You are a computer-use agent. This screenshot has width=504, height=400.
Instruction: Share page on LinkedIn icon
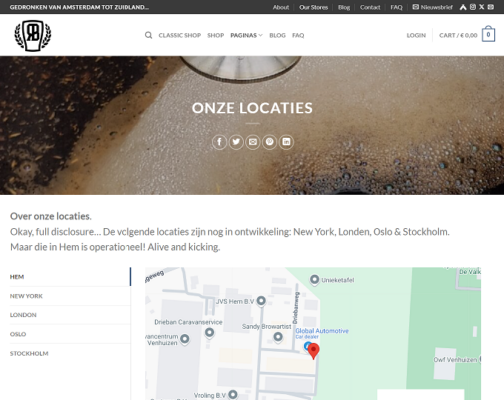point(286,142)
